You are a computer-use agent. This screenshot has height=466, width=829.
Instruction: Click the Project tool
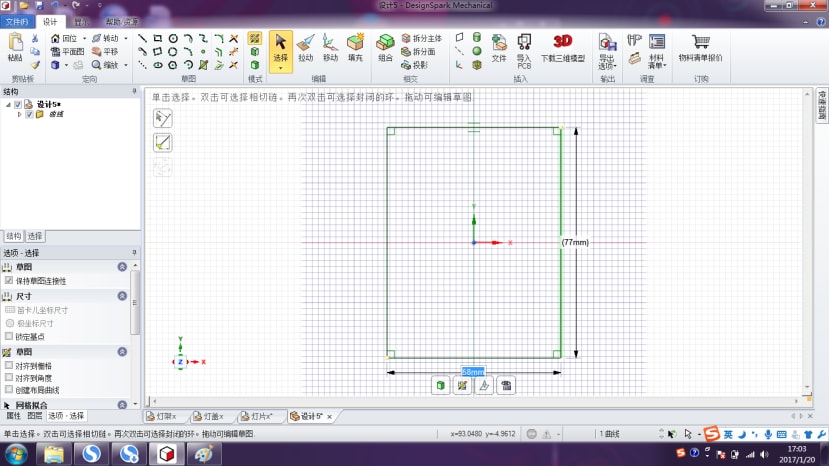tap(415, 65)
